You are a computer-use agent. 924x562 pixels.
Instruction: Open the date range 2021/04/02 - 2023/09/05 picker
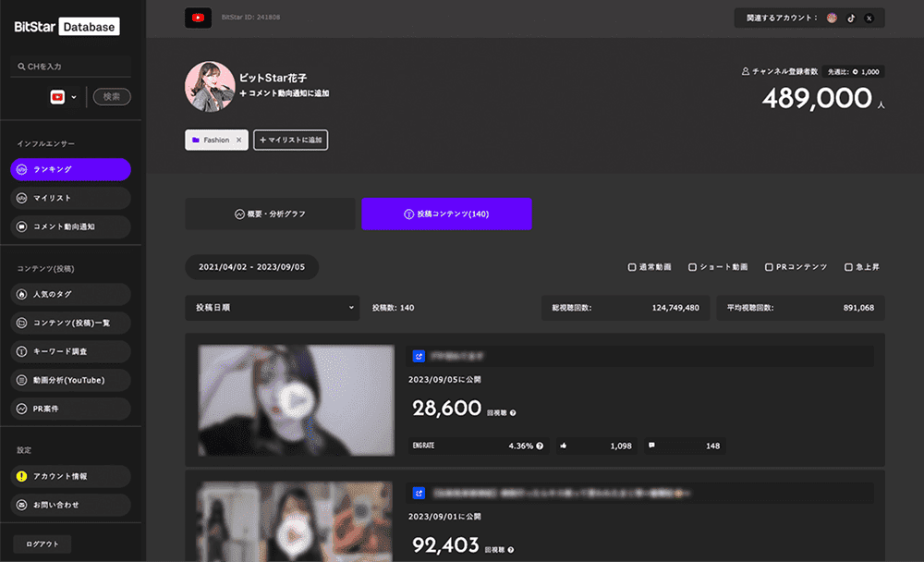(251, 267)
